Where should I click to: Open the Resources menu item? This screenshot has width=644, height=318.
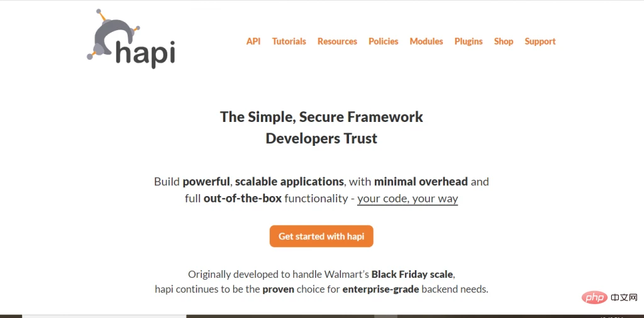click(x=337, y=41)
